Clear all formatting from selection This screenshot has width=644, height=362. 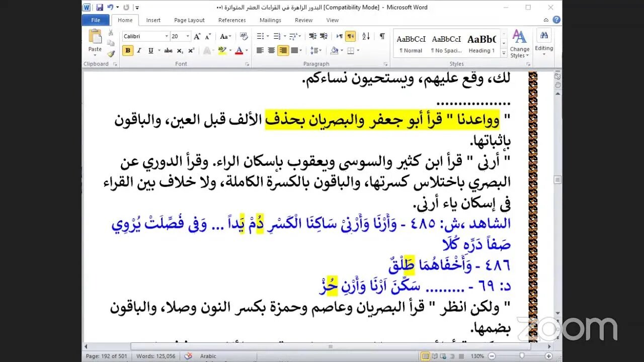click(244, 36)
